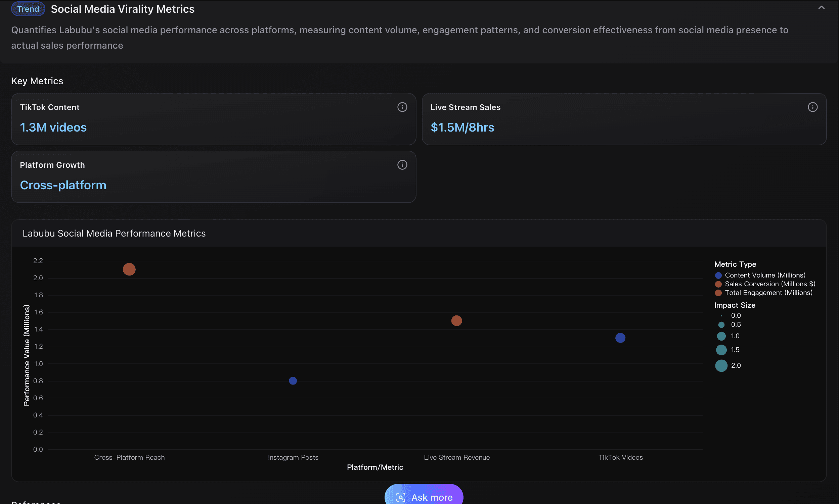Click the Live Stream Sales card title
This screenshot has height=504, width=839.
point(466,107)
